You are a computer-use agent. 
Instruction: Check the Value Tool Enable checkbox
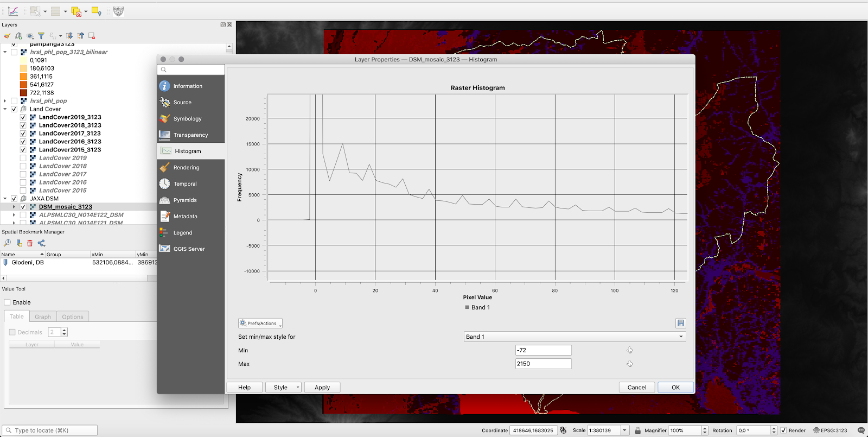(x=7, y=302)
